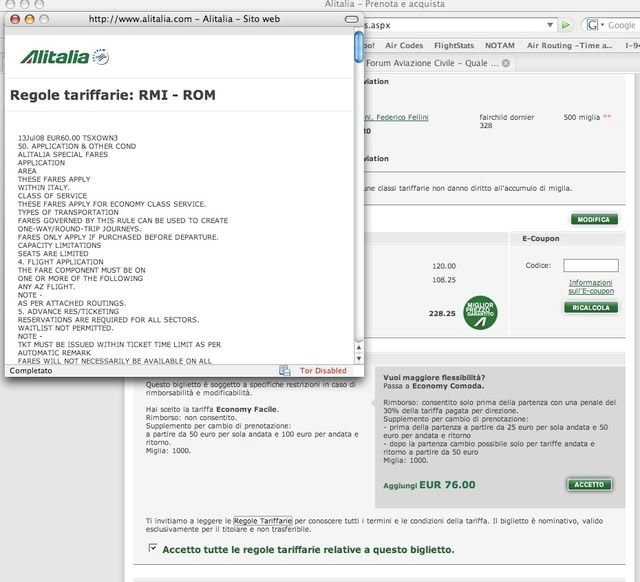The height and width of the screenshot is (582, 640).
Task: Open the Air Routing bookmark
Action: 569,46
